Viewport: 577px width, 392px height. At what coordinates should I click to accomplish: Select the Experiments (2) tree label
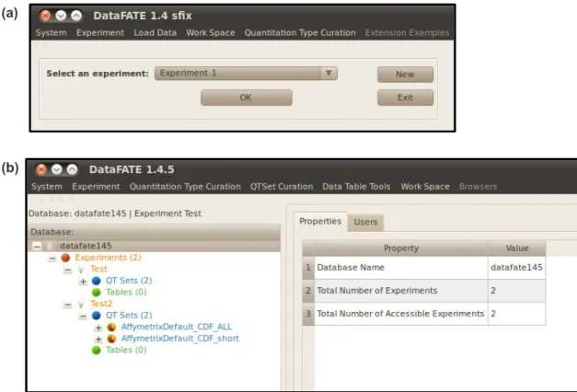(108, 258)
